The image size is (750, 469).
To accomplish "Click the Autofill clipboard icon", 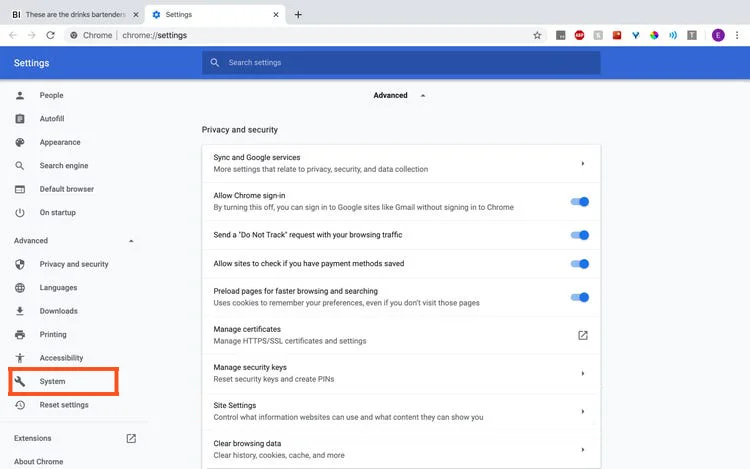I will pos(20,119).
